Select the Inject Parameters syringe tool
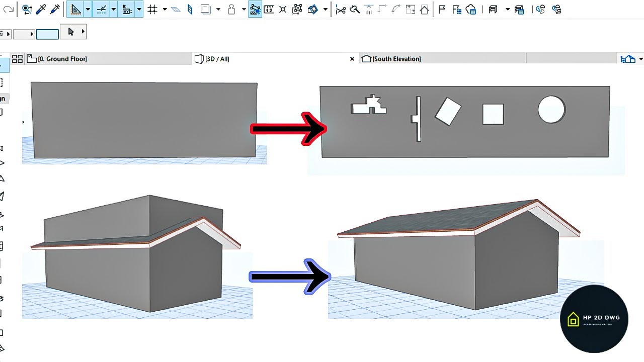Screen dimensions: 644x362 coord(54,9)
